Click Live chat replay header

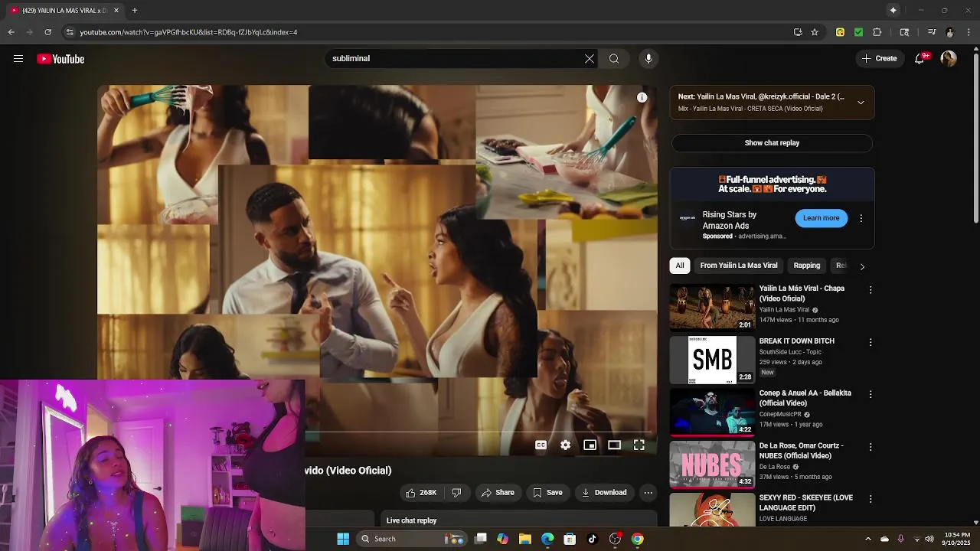coord(411,520)
